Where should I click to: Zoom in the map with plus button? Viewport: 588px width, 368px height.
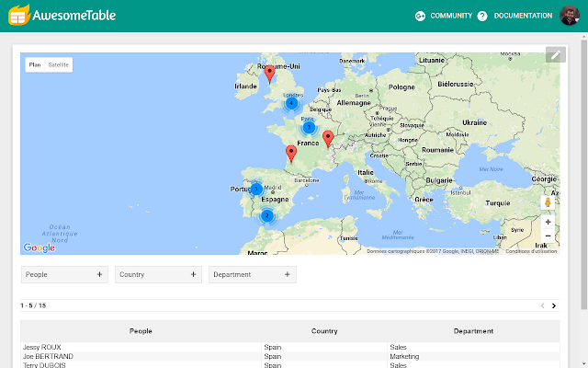click(x=548, y=222)
